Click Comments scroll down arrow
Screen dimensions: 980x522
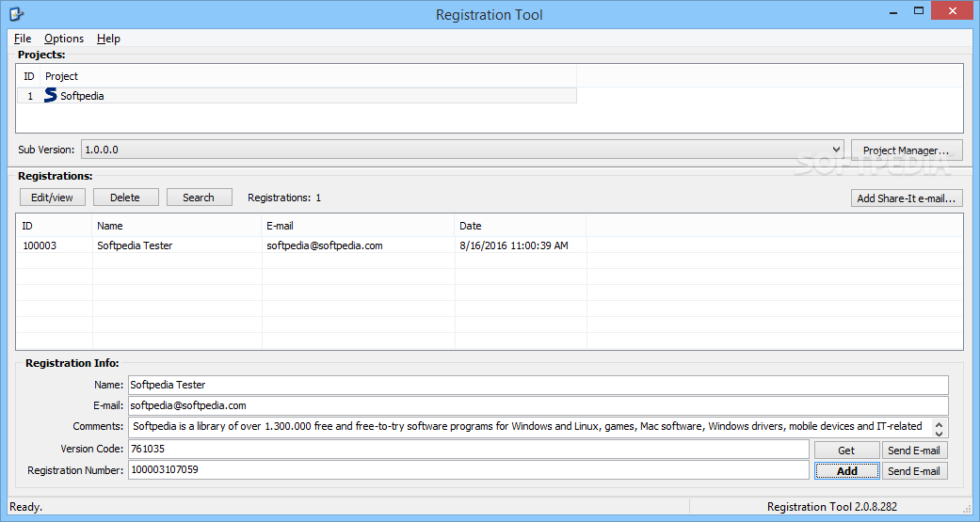coord(939,433)
